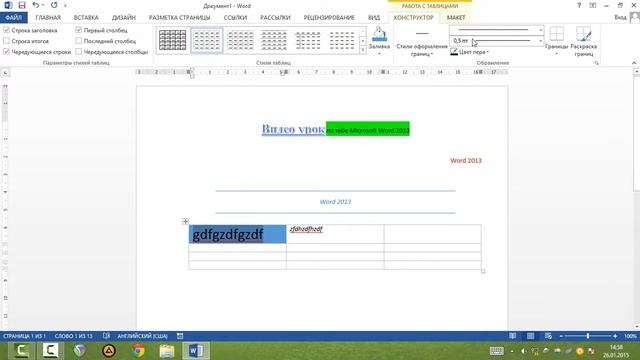Click zoom out minus button
640x360 pixels.
click(561, 336)
